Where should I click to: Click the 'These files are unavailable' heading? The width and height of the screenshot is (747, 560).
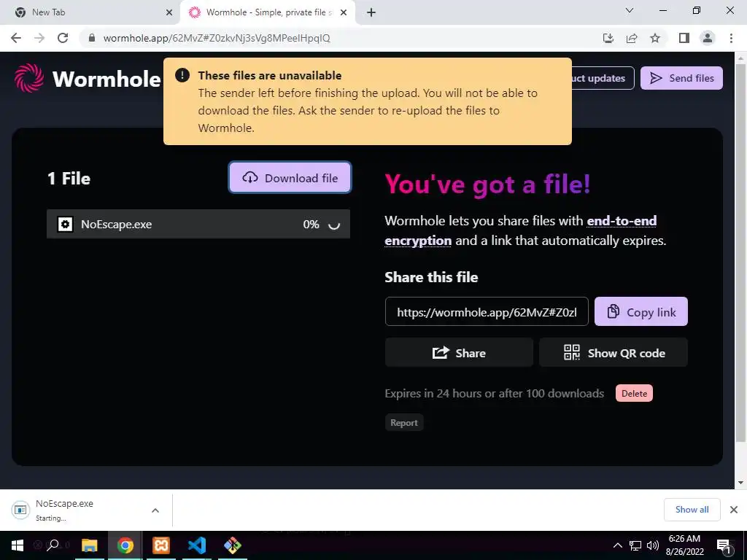point(270,75)
